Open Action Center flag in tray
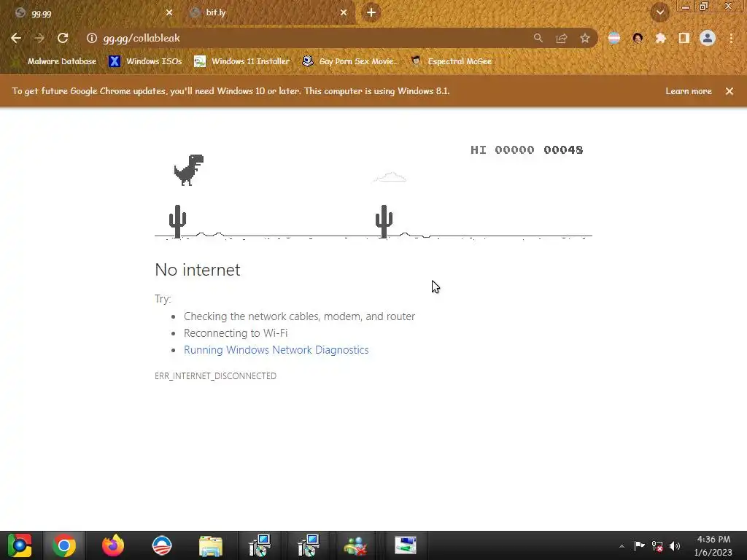Screen dimensions: 747x560 (x=639, y=546)
